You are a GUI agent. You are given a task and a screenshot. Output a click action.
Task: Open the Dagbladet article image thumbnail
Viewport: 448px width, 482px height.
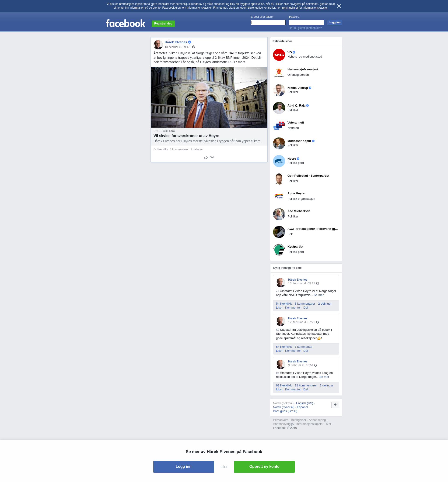pyautogui.click(x=209, y=97)
